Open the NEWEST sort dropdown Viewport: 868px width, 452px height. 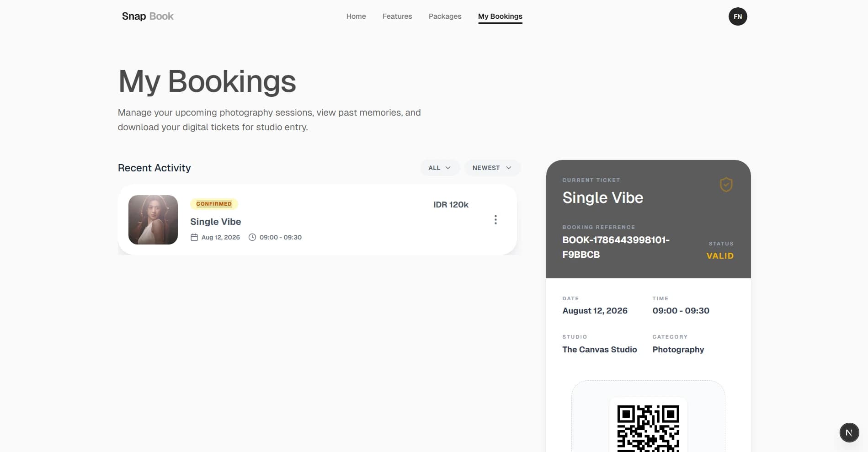click(x=492, y=168)
